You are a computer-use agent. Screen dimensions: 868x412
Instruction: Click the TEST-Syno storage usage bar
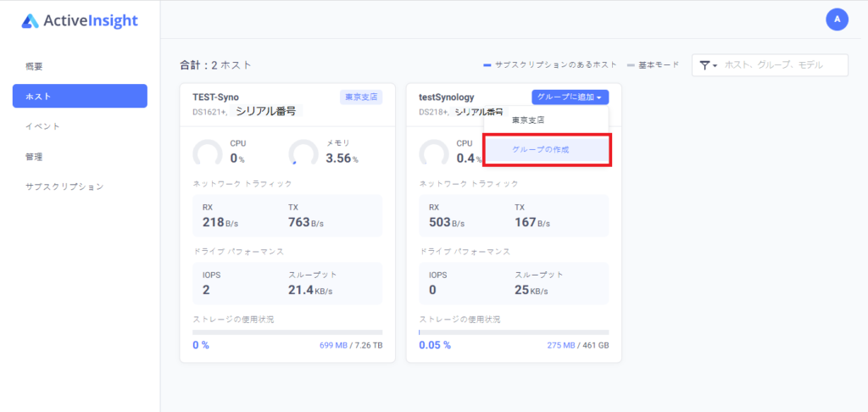coord(287,332)
